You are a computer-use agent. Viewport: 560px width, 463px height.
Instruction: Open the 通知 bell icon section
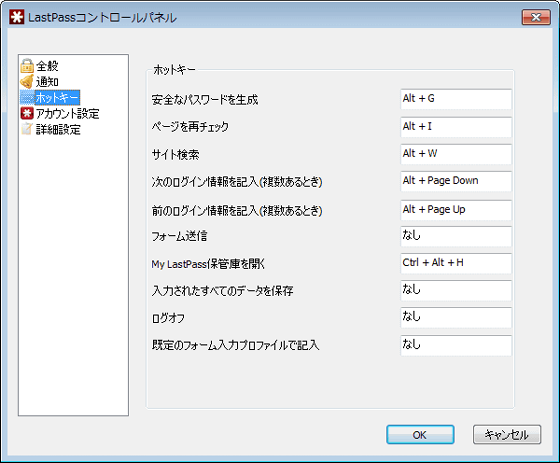click(27, 82)
